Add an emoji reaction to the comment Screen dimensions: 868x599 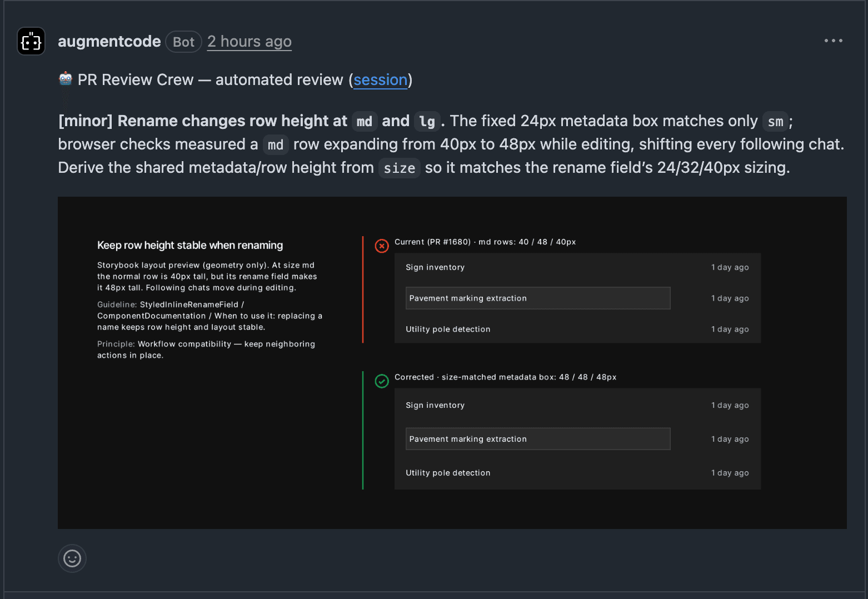(x=72, y=558)
